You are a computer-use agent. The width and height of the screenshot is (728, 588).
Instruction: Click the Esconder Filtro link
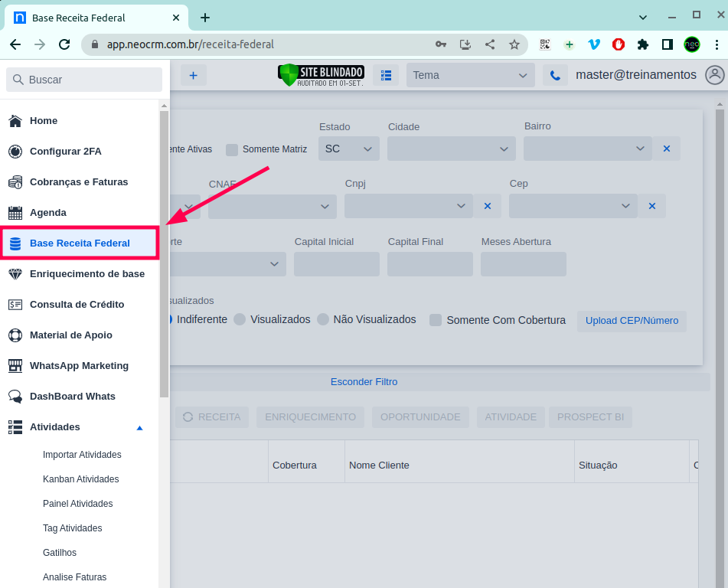click(x=364, y=381)
